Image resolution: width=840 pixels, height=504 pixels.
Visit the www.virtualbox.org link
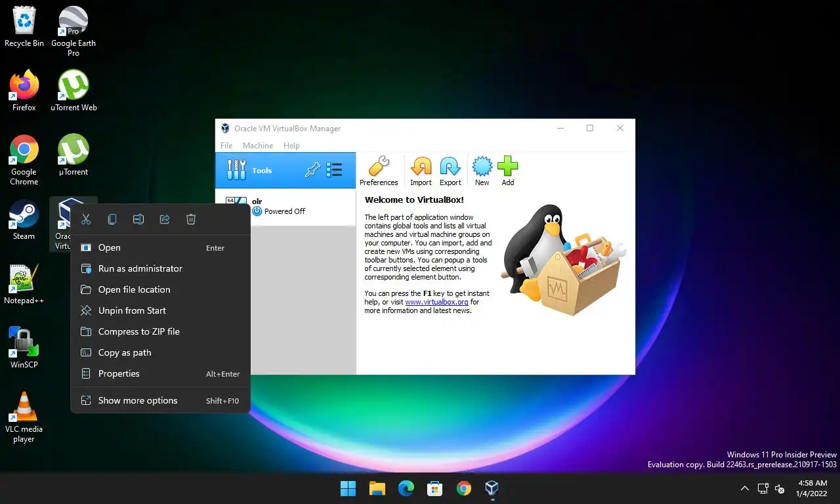pos(436,302)
